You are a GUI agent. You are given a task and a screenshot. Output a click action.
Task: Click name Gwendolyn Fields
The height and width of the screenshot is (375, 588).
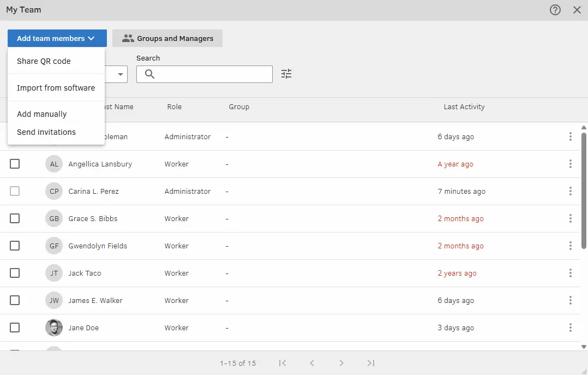98,246
